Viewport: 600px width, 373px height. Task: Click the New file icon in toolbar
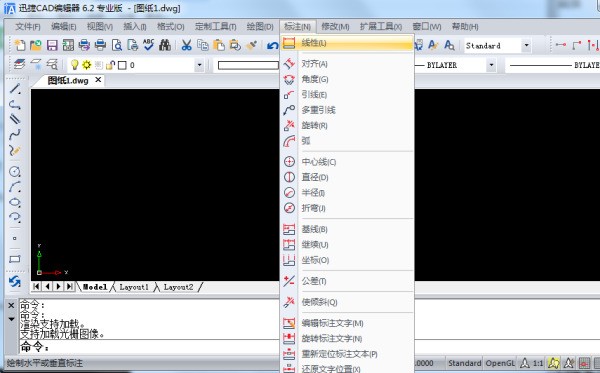(x=20, y=45)
